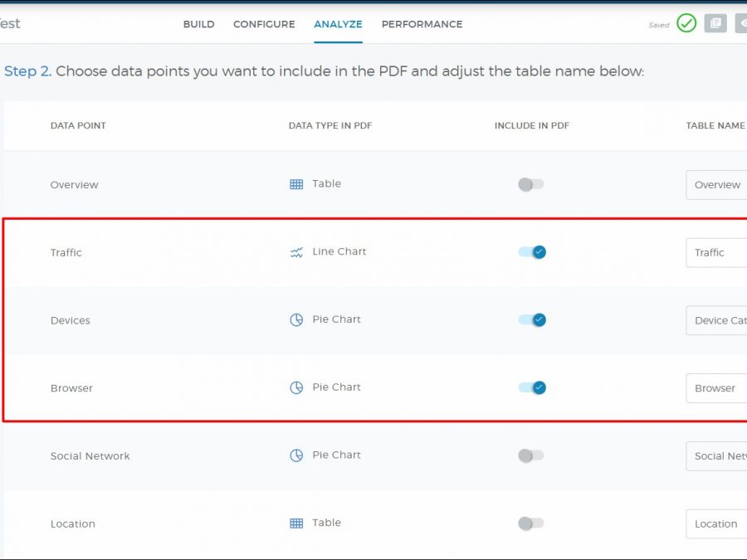Click the pie chart icon for Devices
The image size is (747, 560).
click(x=296, y=320)
